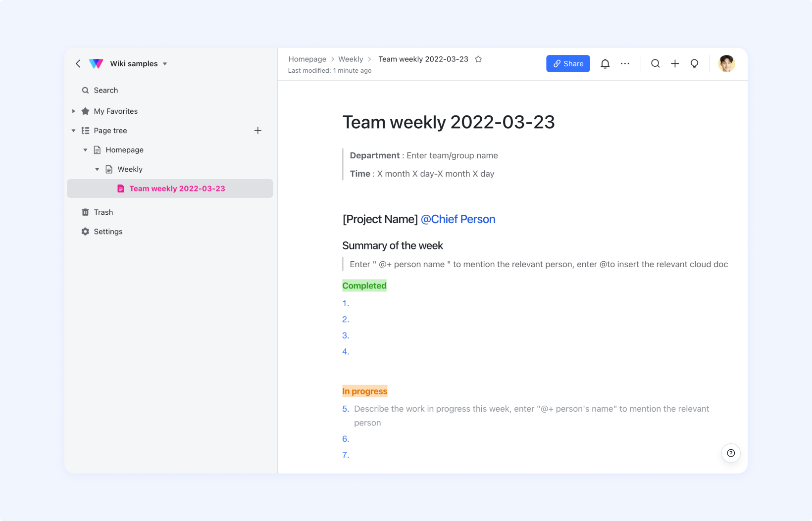Screen dimensions: 812x521
Task: Open the Trash from the sidebar
Action: 103,212
